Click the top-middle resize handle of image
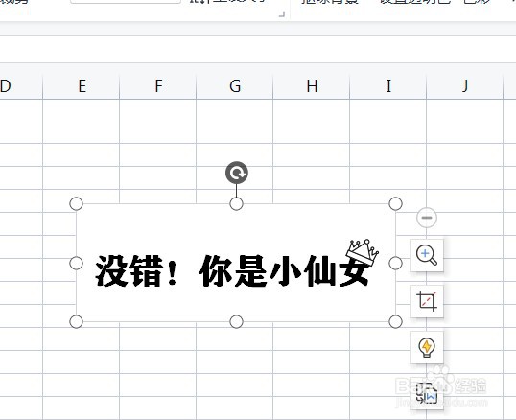Screen dimensions: 516x420 (x=236, y=204)
